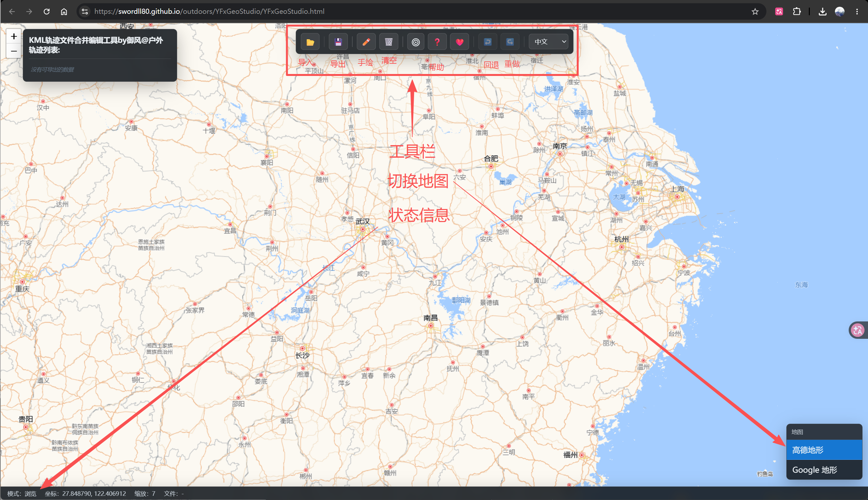Click the clear trash bin icon
Viewport: 868px width, 500px height.
pos(388,42)
